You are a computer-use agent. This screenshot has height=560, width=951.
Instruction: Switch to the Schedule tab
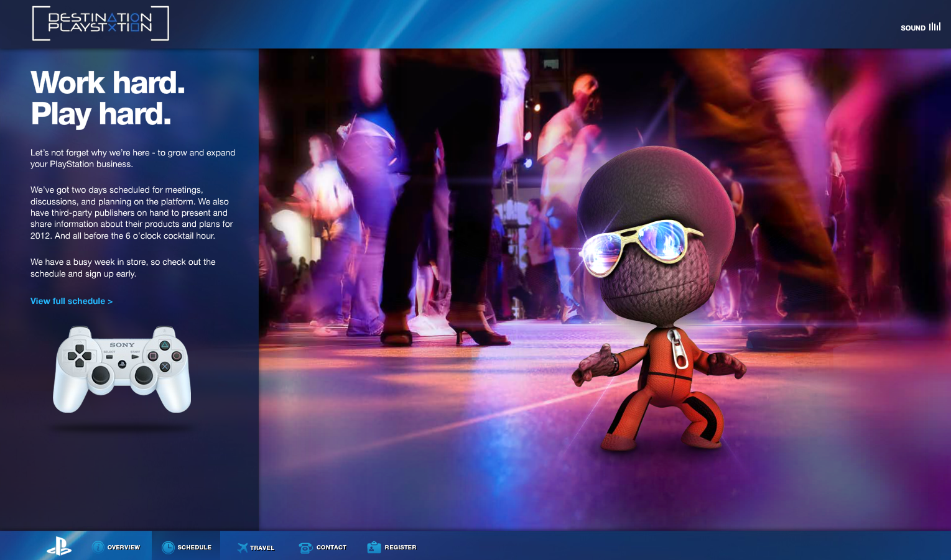click(x=186, y=546)
